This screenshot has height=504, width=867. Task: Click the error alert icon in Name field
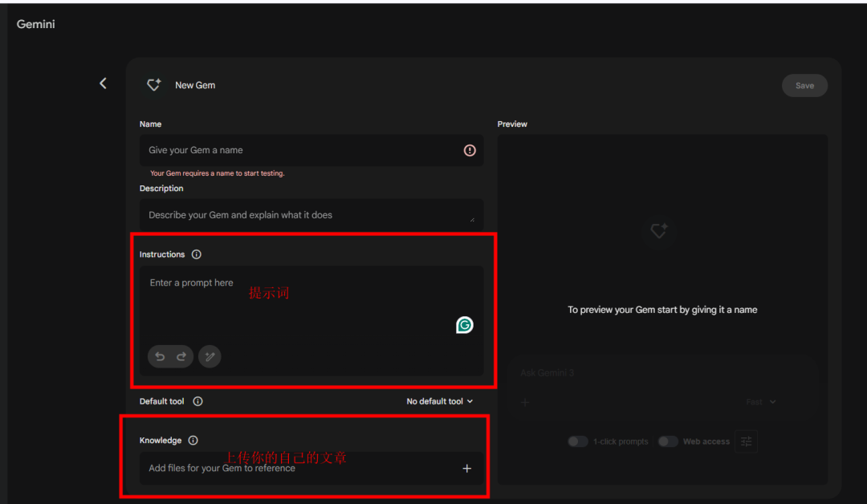coord(470,150)
